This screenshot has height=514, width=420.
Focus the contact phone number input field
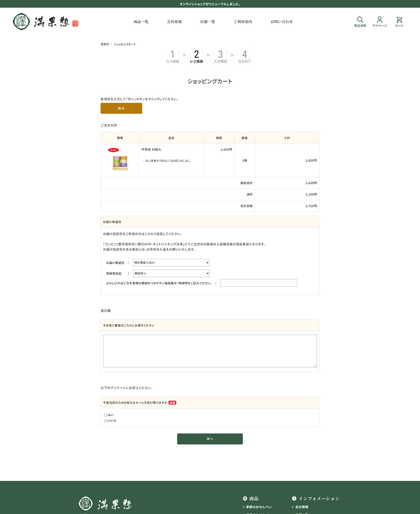[x=259, y=283]
